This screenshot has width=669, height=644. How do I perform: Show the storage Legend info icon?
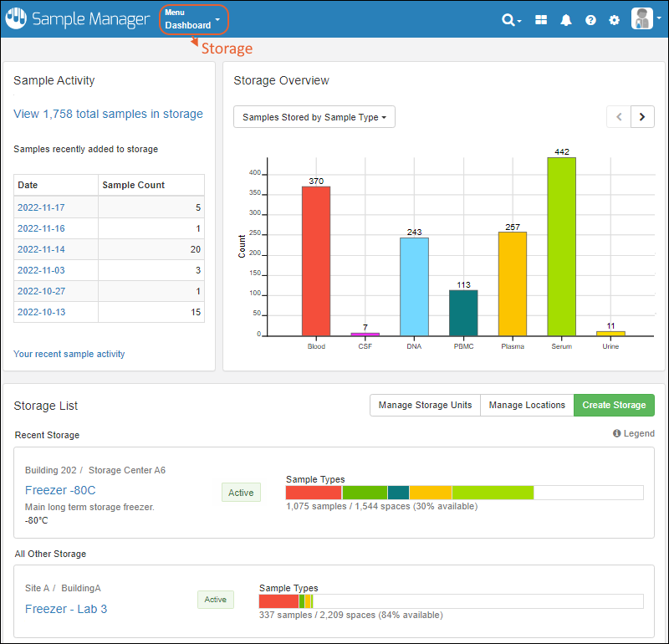pyautogui.click(x=617, y=434)
